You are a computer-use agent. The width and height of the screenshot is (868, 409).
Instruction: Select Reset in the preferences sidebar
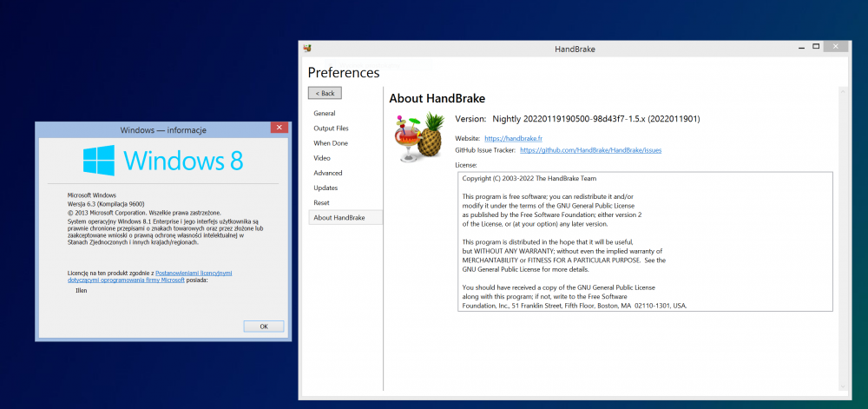pos(321,202)
